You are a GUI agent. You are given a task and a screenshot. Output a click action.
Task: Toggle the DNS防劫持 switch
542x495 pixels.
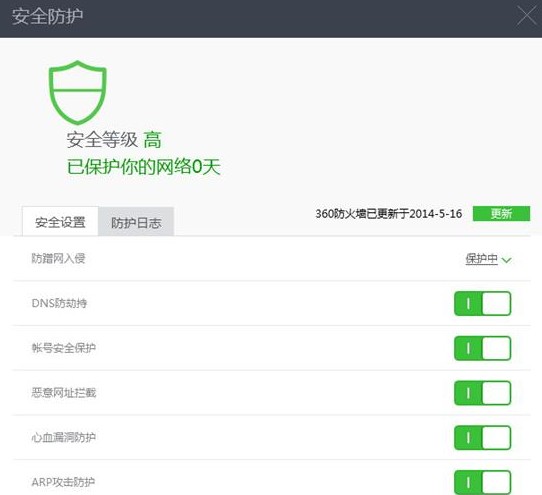(x=483, y=303)
